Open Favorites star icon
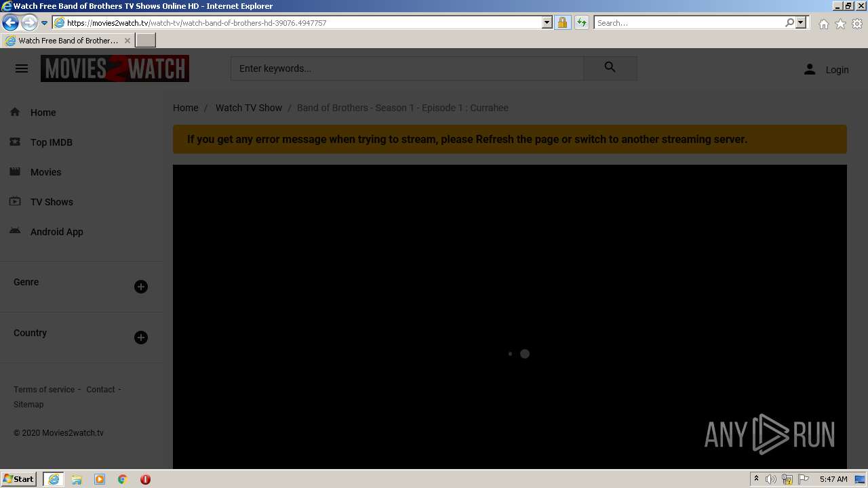The width and height of the screenshot is (868, 488). pos(840,24)
